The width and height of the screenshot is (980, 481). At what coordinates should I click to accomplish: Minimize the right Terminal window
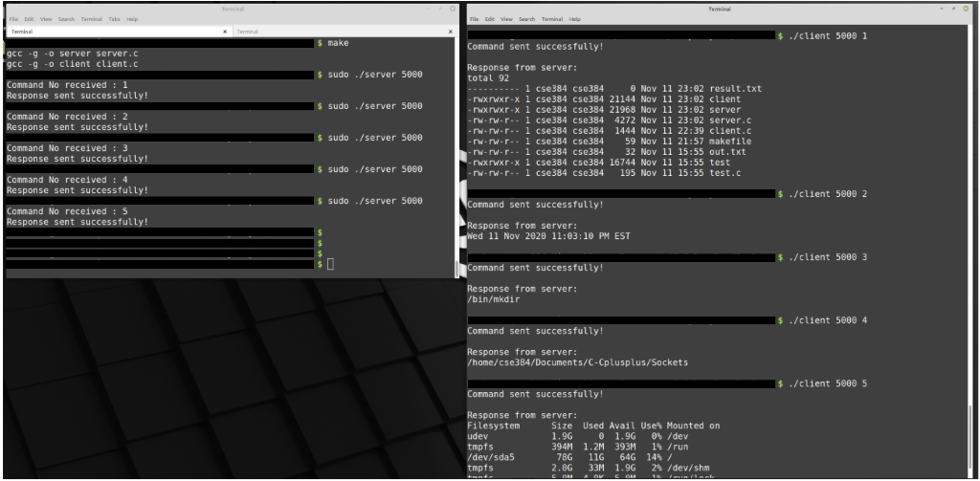(x=943, y=9)
